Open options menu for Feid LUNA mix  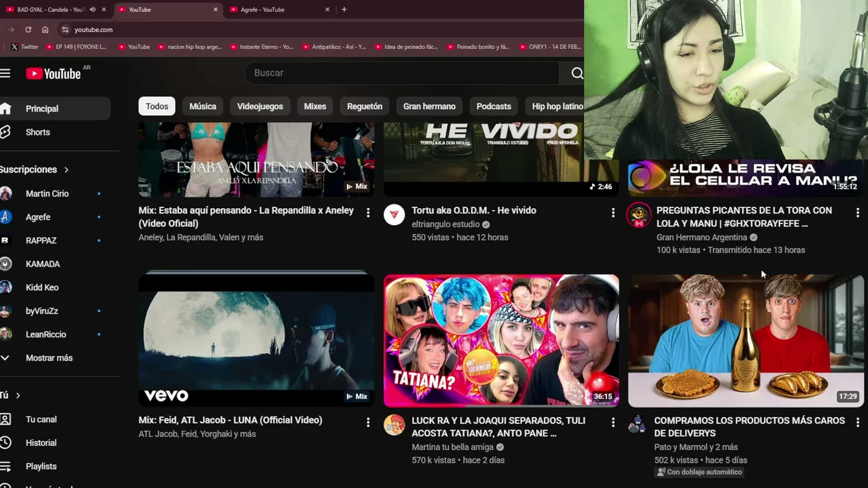(x=368, y=422)
